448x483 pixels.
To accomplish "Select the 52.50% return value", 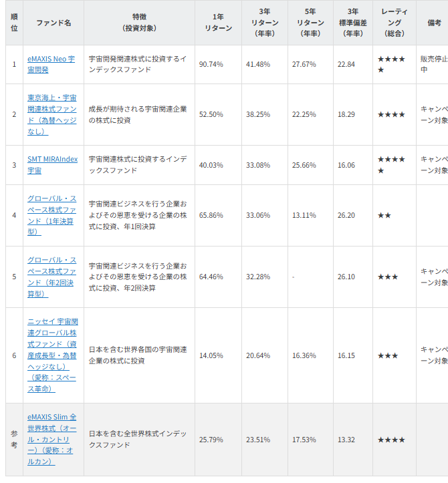I will click(x=211, y=115).
